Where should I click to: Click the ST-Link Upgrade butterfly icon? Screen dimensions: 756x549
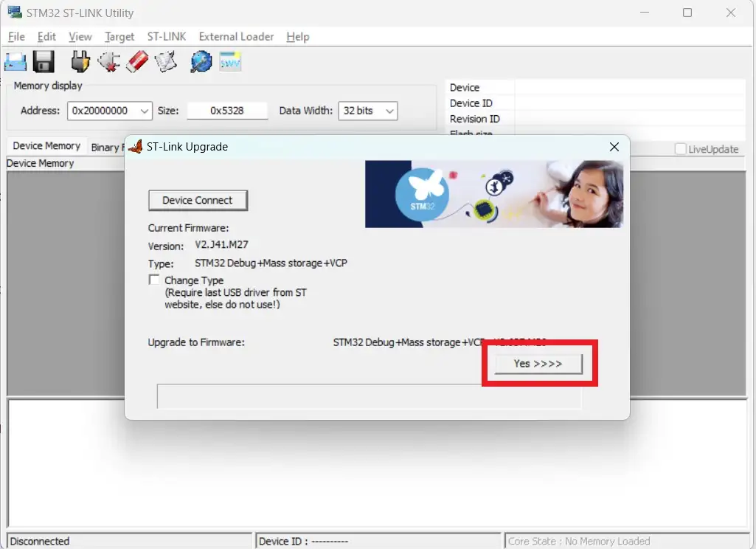136,147
